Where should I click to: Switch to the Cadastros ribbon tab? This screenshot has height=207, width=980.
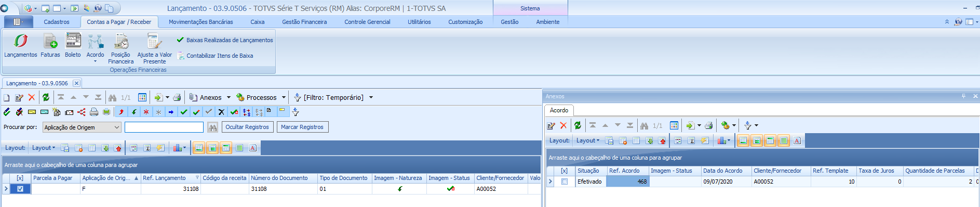coord(57,22)
